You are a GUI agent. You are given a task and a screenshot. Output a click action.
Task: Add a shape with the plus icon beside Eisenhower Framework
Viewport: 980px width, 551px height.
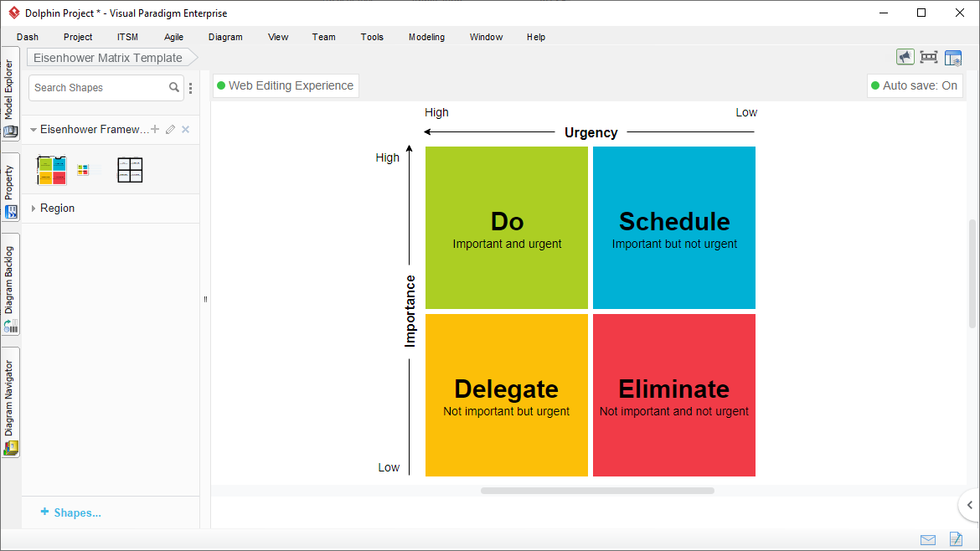pos(155,129)
